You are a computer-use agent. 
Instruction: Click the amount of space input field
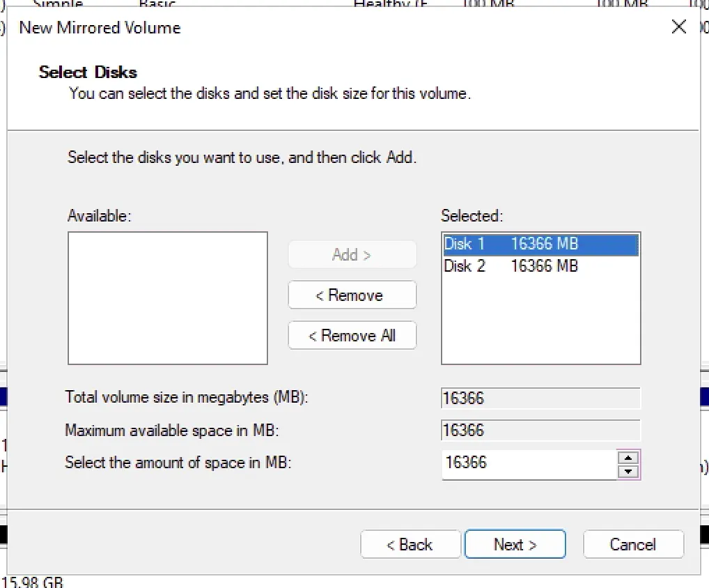tap(529, 463)
